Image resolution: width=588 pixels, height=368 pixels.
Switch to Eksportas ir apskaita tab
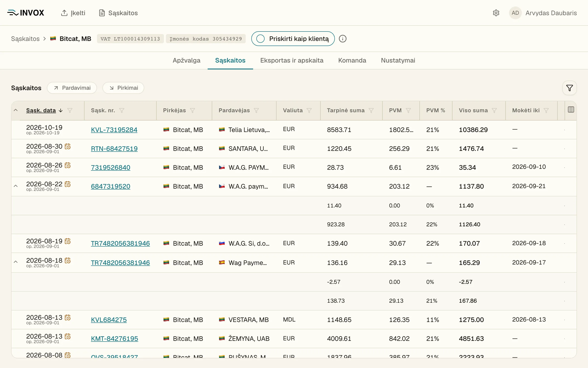click(x=291, y=60)
